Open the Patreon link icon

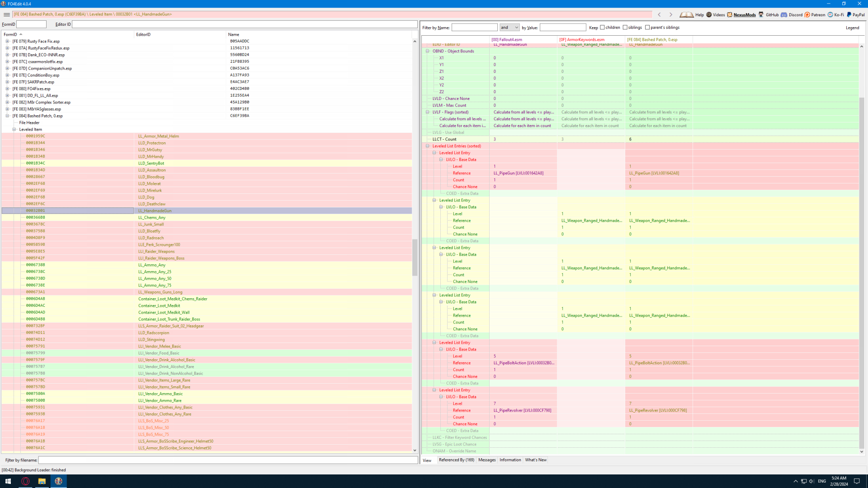point(807,14)
